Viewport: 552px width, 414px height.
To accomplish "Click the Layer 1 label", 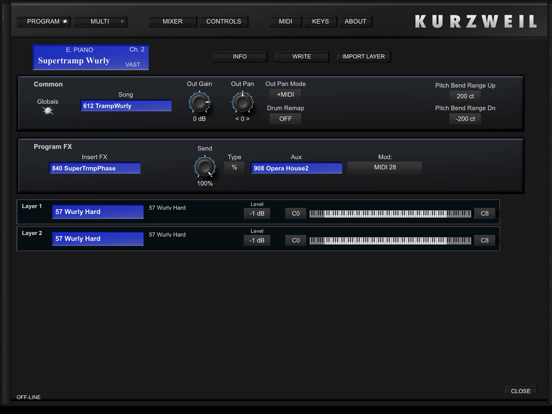I will tap(32, 206).
